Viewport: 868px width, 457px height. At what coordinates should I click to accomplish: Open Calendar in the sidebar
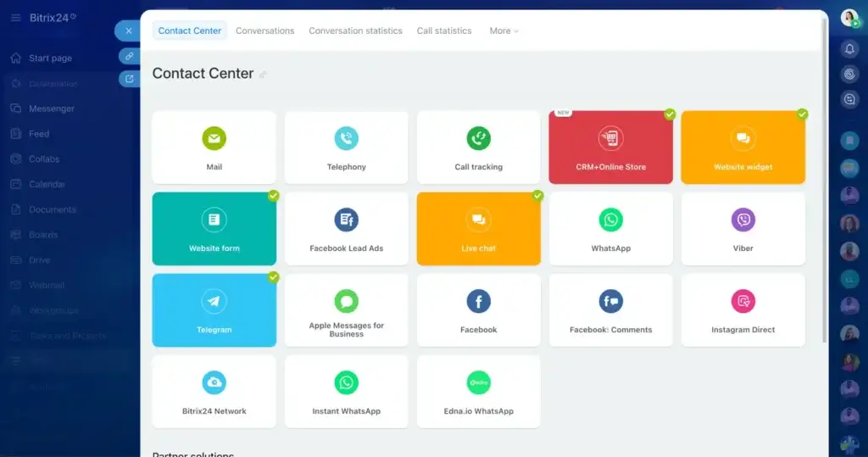click(47, 184)
